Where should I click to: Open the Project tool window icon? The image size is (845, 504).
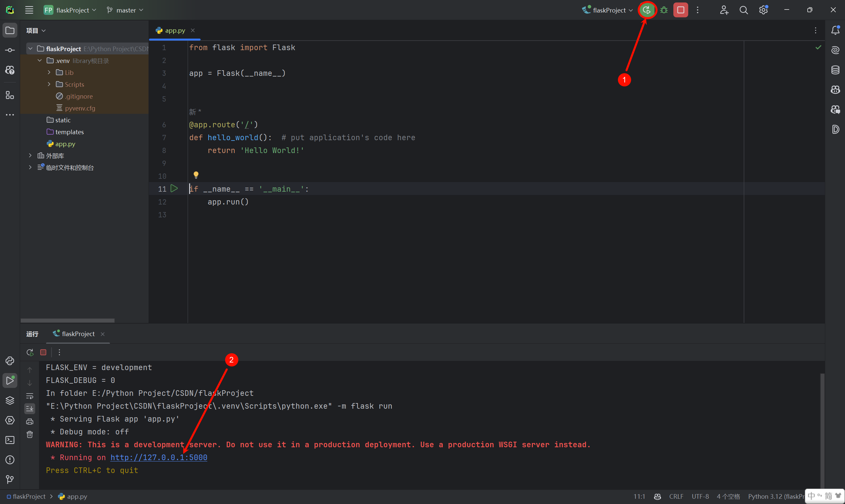(10, 31)
